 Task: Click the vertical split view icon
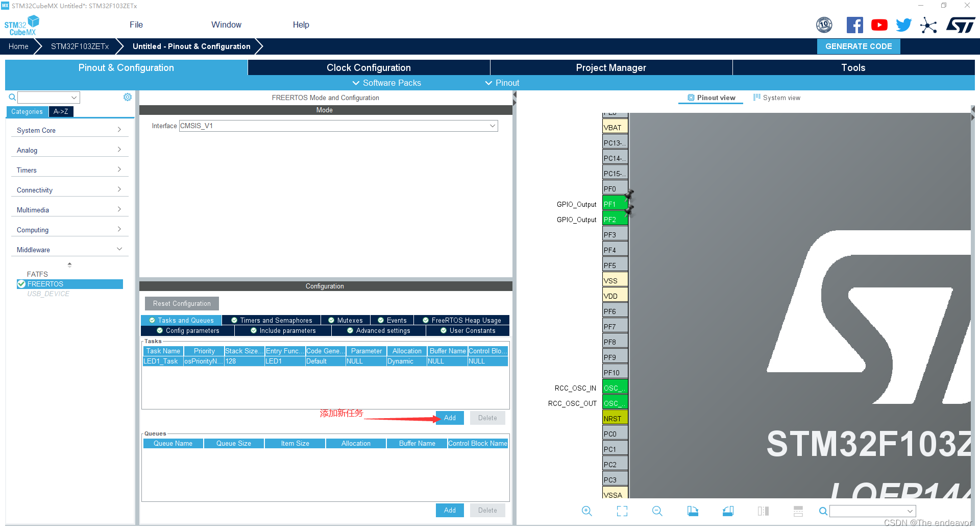[763, 511]
